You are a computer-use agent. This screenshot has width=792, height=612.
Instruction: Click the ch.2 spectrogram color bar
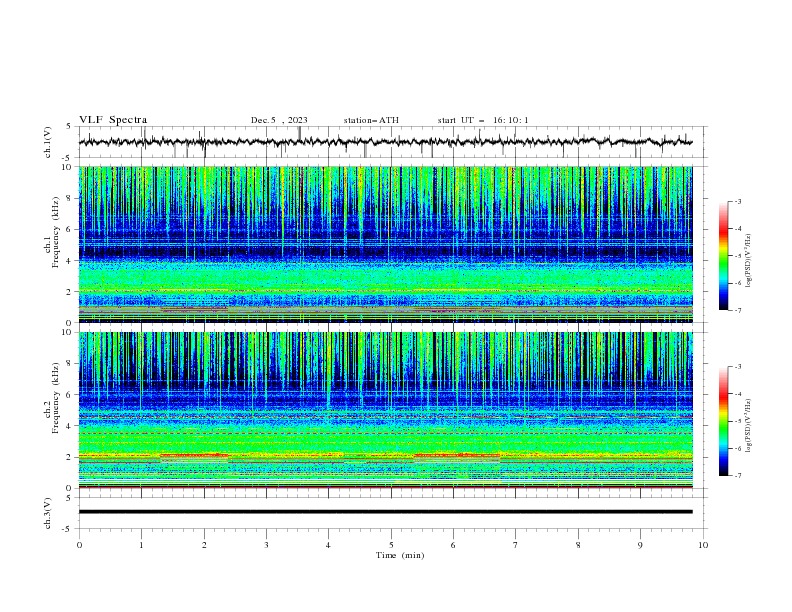[724, 421]
